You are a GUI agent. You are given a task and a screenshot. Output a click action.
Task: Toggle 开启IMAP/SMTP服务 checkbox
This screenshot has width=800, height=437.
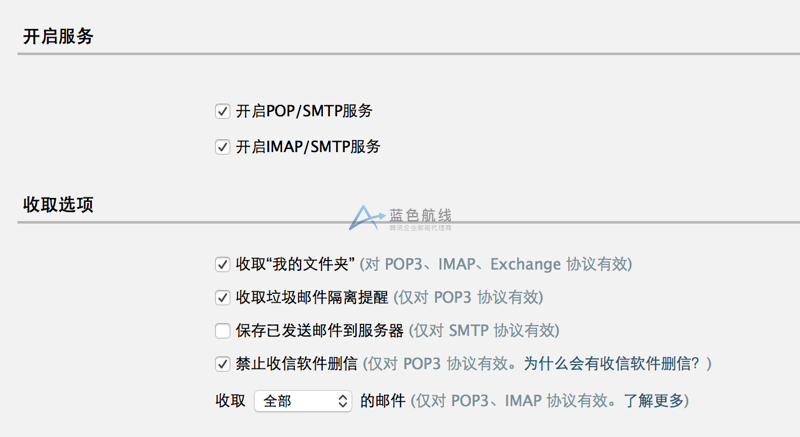coord(222,147)
